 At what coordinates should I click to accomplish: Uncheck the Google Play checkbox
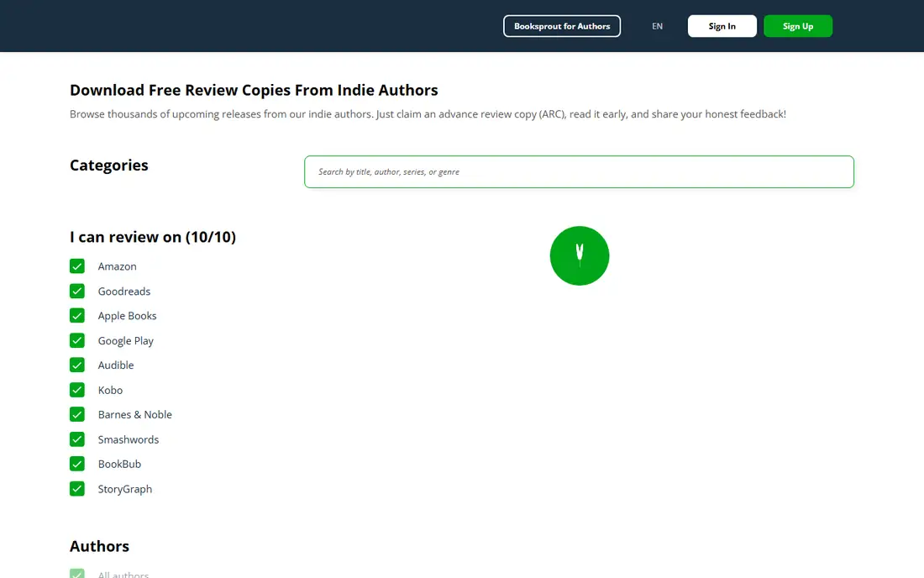(x=77, y=340)
